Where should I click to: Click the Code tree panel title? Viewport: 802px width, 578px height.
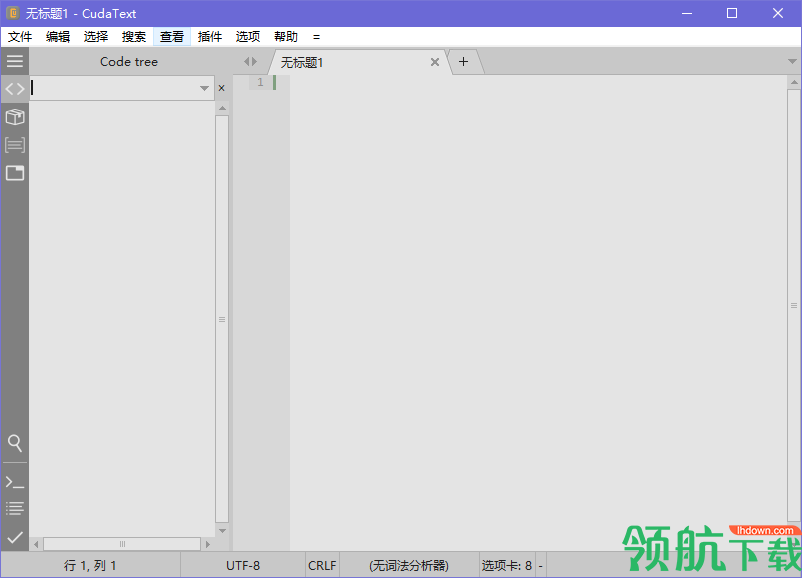pyautogui.click(x=129, y=61)
